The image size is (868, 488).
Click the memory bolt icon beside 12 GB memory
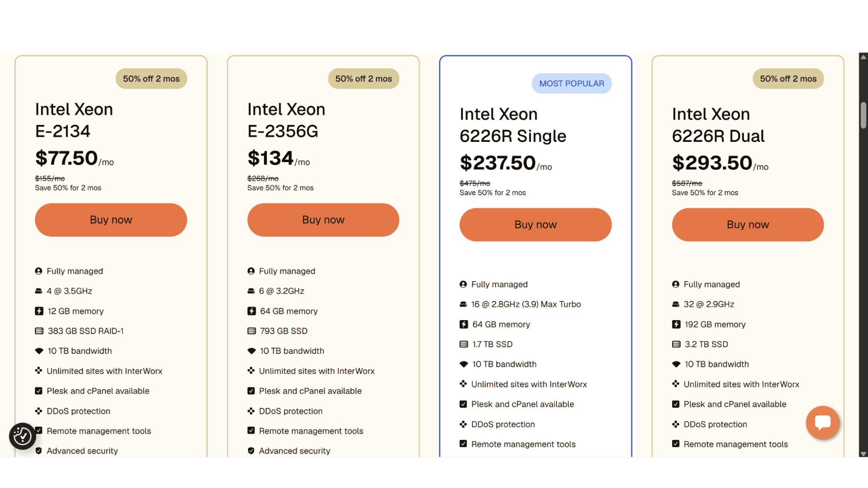[39, 311]
